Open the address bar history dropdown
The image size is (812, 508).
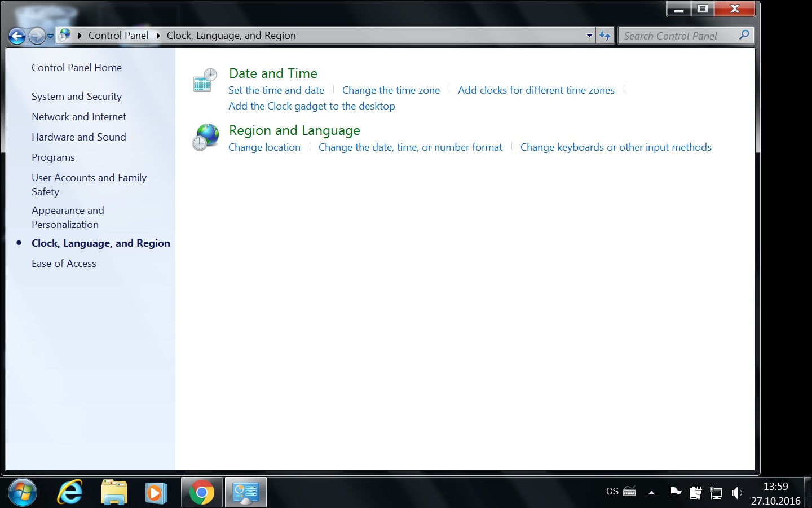point(589,36)
